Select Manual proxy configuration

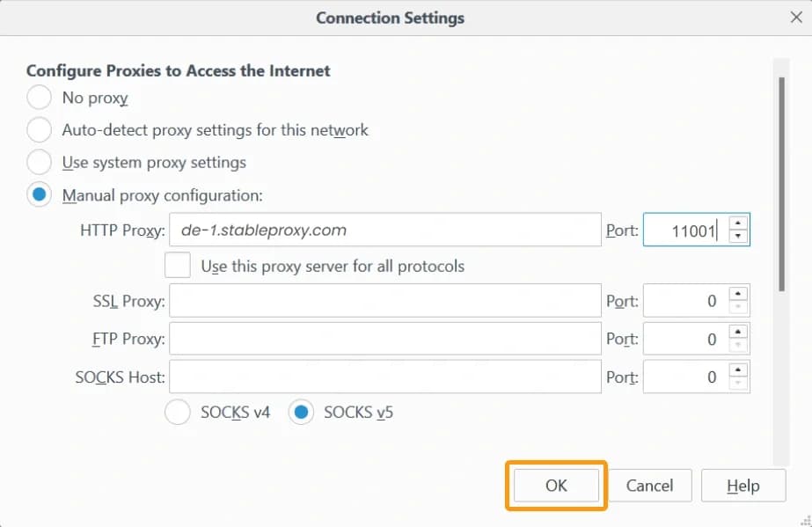pyautogui.click(x=39, y=194)
